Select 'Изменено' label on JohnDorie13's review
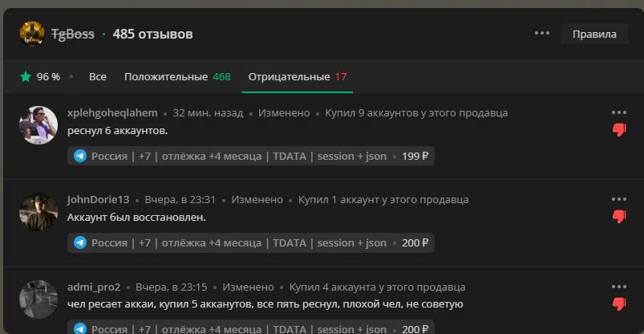The width and height of the screenshot is (644, 334). (x=257, y=200)
